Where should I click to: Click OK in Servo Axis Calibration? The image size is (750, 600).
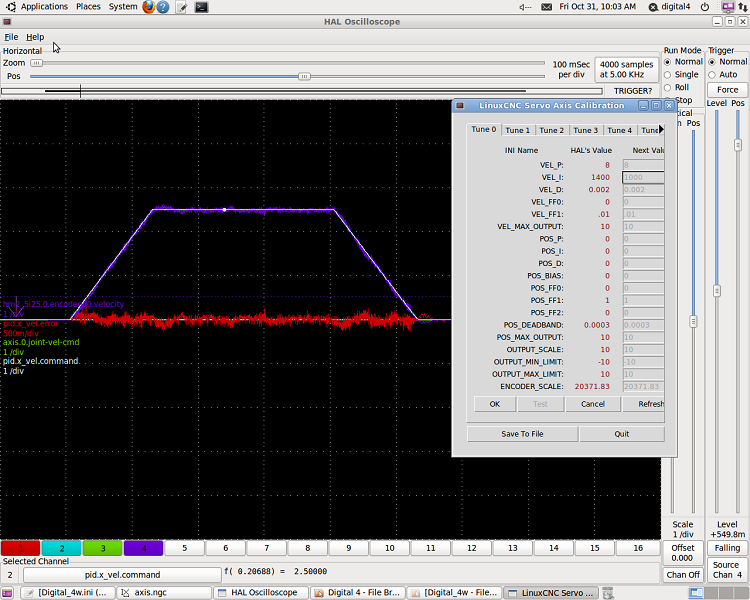click(x=495, y=404)
